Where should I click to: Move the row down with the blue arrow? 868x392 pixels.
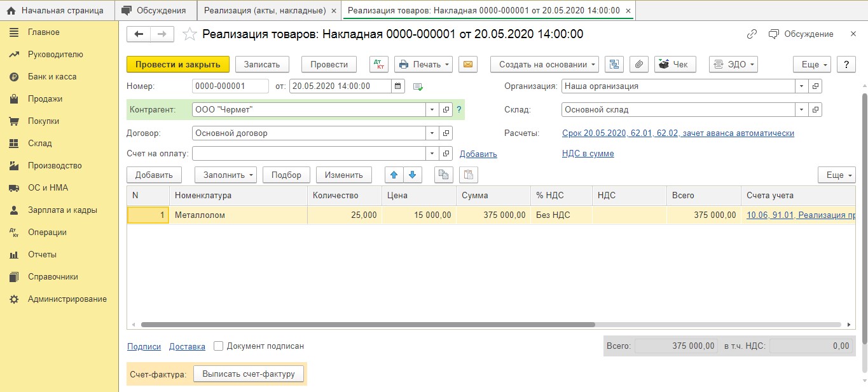click(x=412, y=175)
